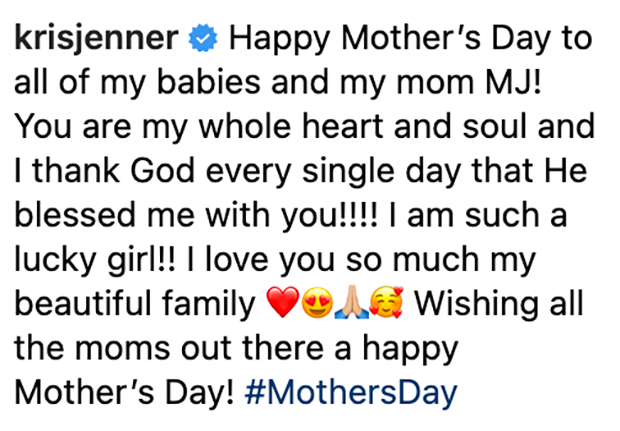Click the folded praying hands emoji
Image resolution: width=620 pixels, height=431 pixels.
pyautogui.click(x=352, y=302)
